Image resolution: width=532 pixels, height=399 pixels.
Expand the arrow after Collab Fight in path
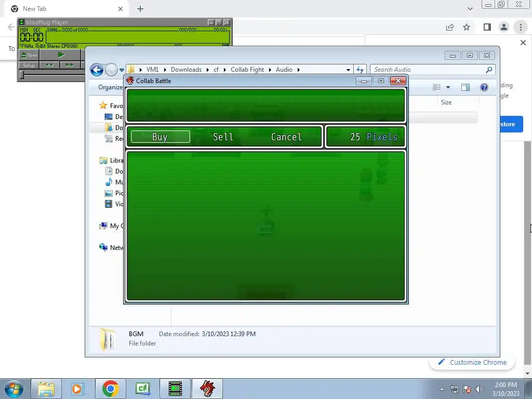pyautogui.click(x=270, y=70)
